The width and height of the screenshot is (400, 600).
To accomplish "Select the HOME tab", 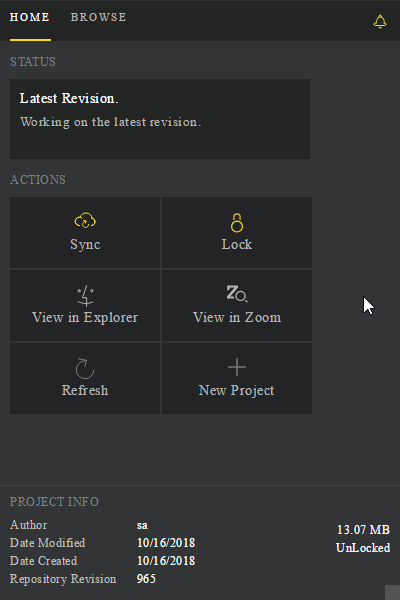I will click(x=29, y=17).
